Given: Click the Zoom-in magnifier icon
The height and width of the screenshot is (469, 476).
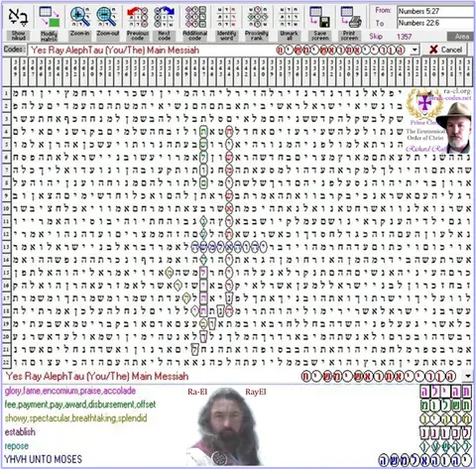Looking at the screenshot, I should [x=80, y=17].
